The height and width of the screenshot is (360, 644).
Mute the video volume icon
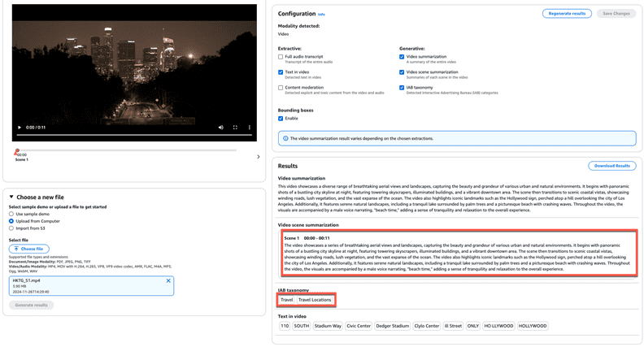220,128
